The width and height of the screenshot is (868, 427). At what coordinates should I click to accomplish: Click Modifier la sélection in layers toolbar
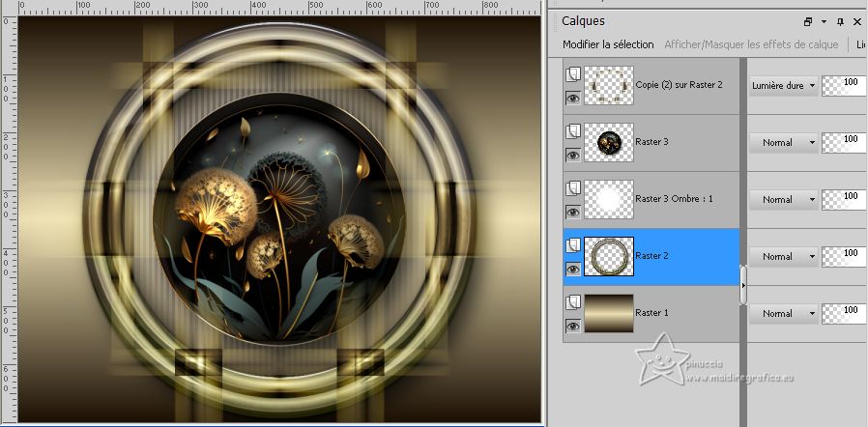608,44
